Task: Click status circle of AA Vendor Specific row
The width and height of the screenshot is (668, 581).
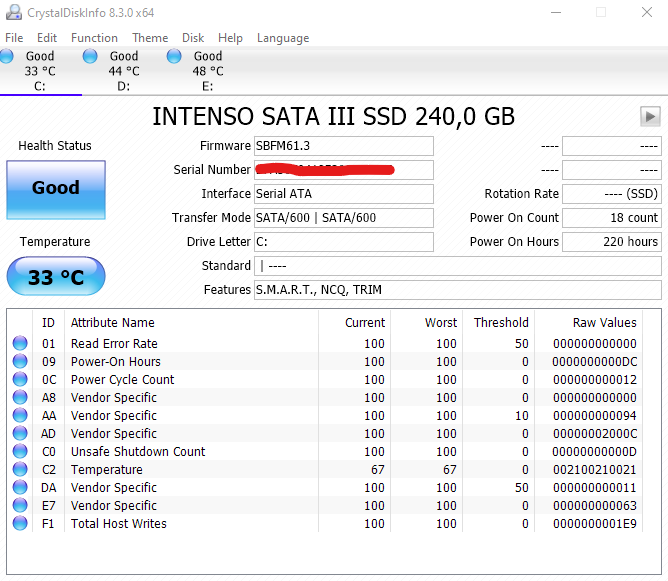Action: coord(20,415)
